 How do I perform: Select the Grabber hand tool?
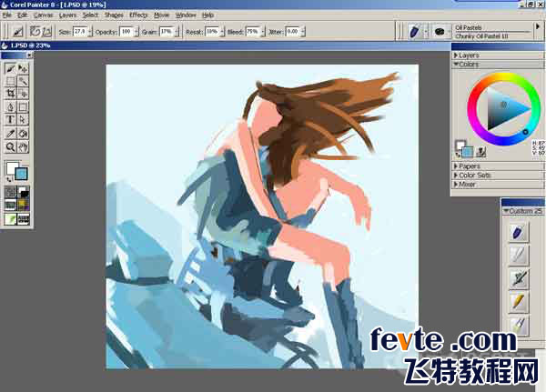pyautogui.click(x=23, y=146)
